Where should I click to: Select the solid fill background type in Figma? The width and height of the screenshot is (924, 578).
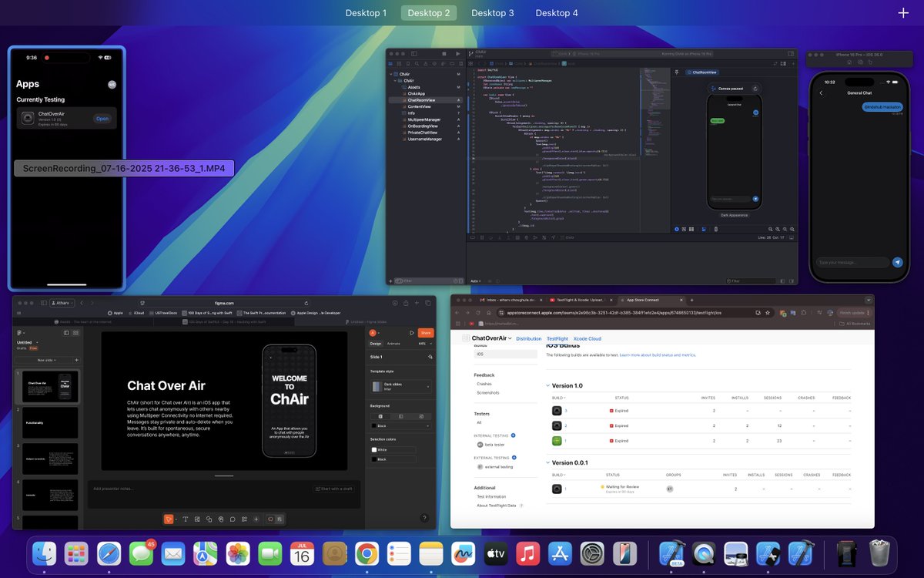point(380,416)
